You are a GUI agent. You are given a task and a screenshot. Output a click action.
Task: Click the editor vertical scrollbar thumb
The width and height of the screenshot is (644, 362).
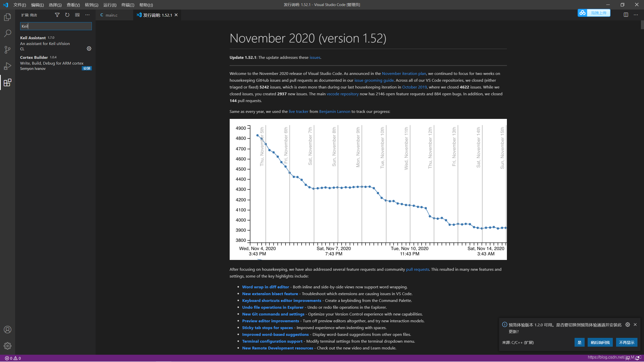[642, 25]
